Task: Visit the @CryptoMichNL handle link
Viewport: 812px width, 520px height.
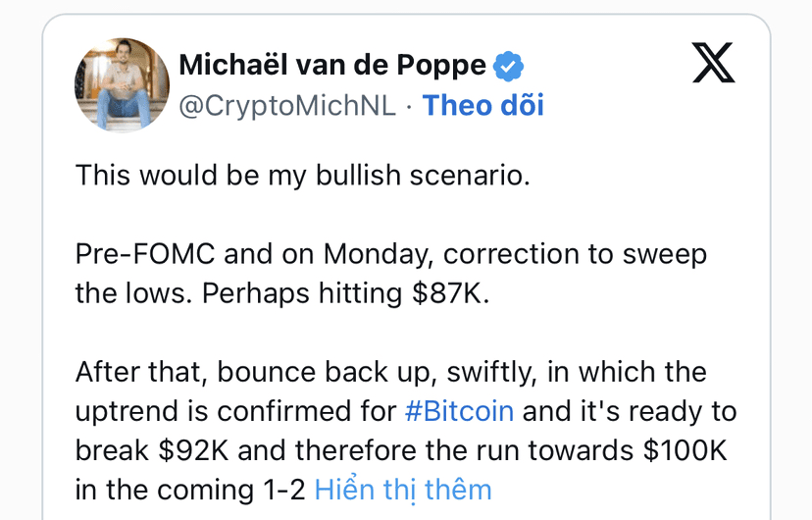Action: pos(287,106)
